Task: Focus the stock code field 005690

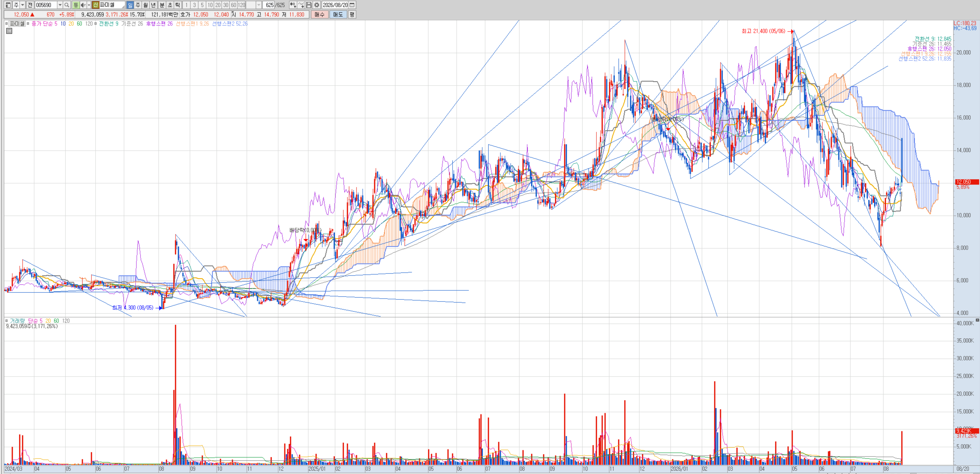Action: [46, 5]
